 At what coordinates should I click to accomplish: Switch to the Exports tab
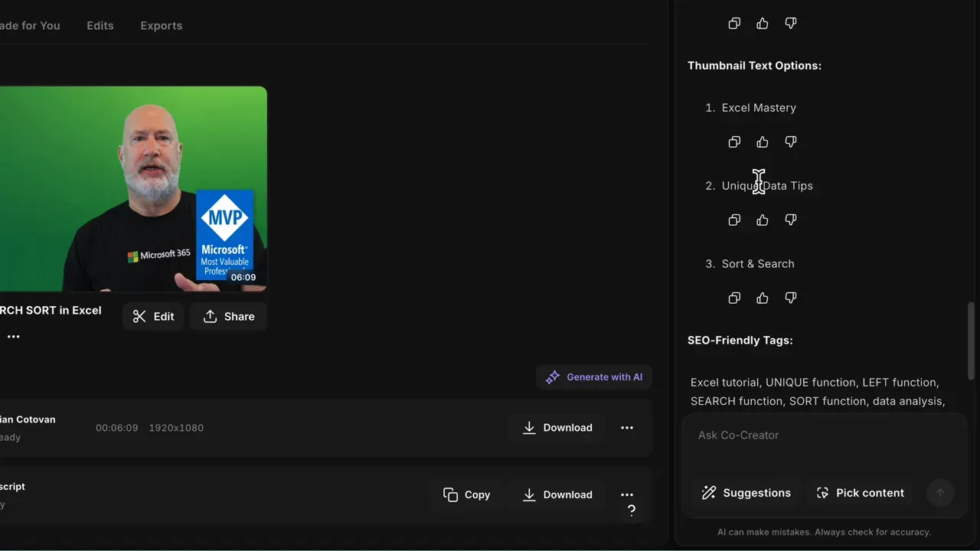162,26
